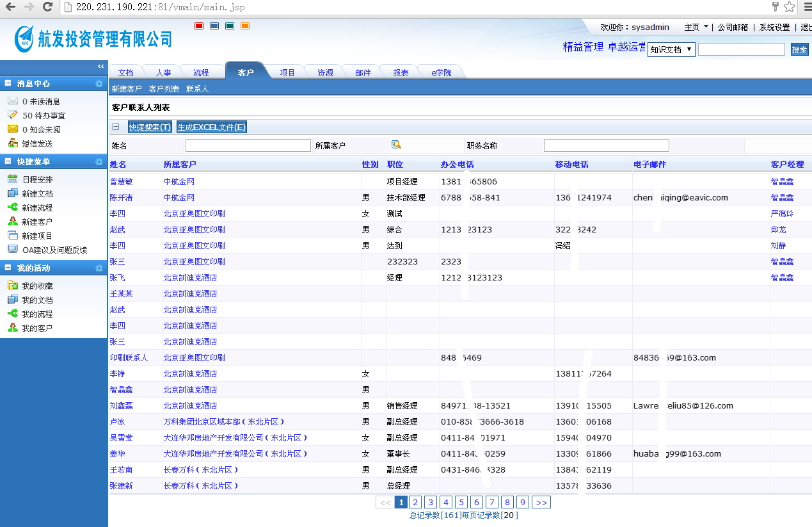Collapse the 快捷菜单 section

click(8, 161)
